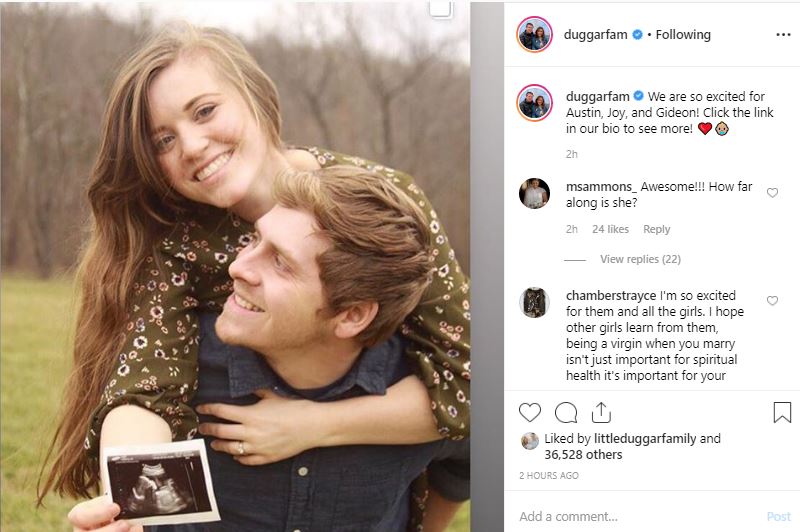Save the post with the bookmark icon

[782, 412]
